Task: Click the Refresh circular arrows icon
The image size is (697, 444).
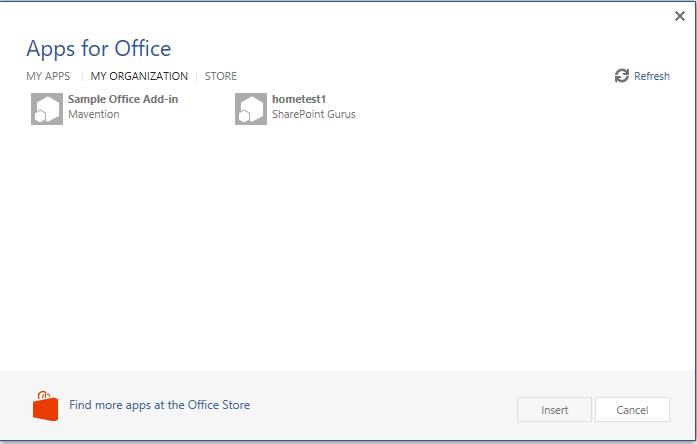Action: [622, 76]
